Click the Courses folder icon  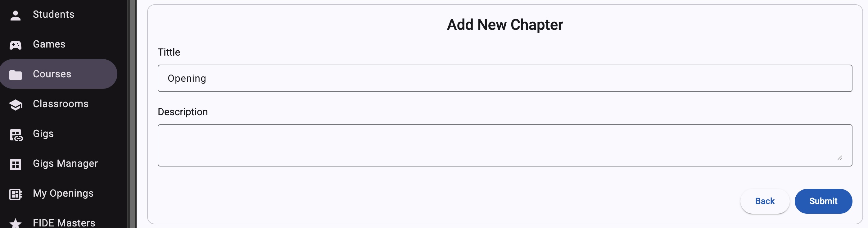click(16, 74)
